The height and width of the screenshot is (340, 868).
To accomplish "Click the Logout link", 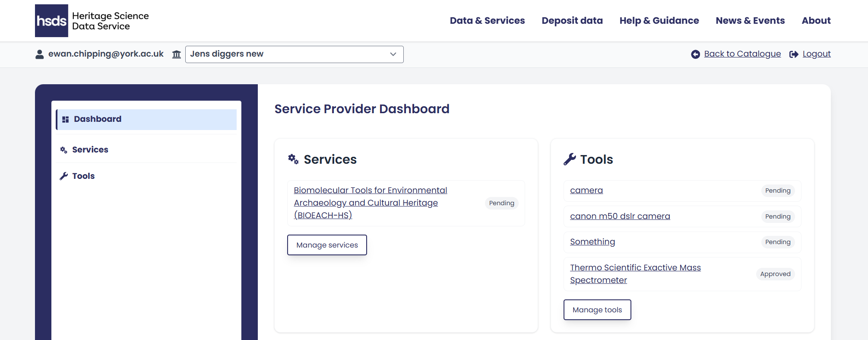I will tap(817, 54).
